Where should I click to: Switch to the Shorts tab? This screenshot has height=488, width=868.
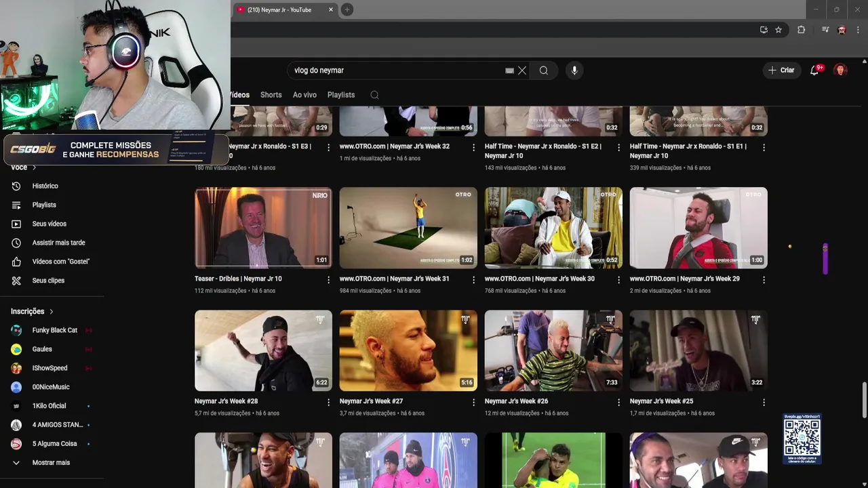pyautogui.click(x=271, y=95)
